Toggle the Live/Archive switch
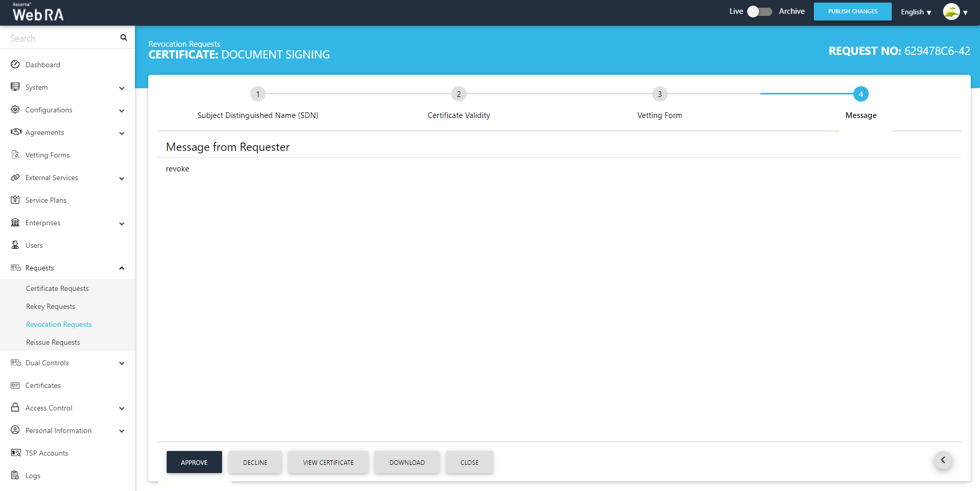 [759, 12]
